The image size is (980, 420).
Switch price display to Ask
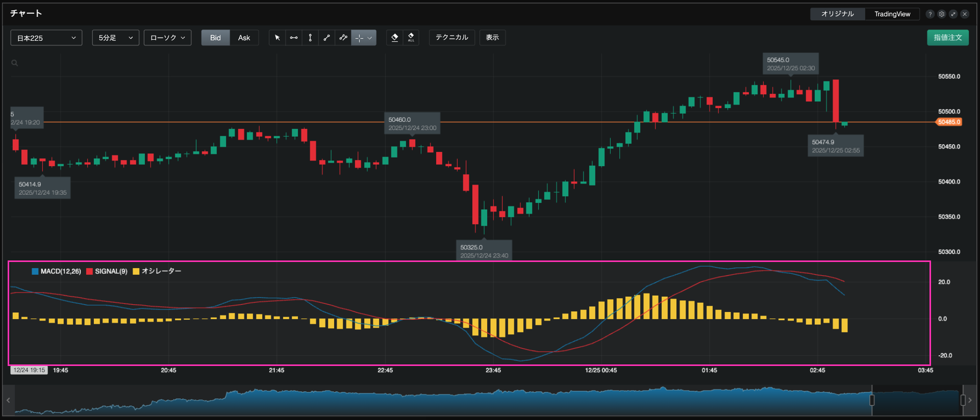(x=244, y=38)
